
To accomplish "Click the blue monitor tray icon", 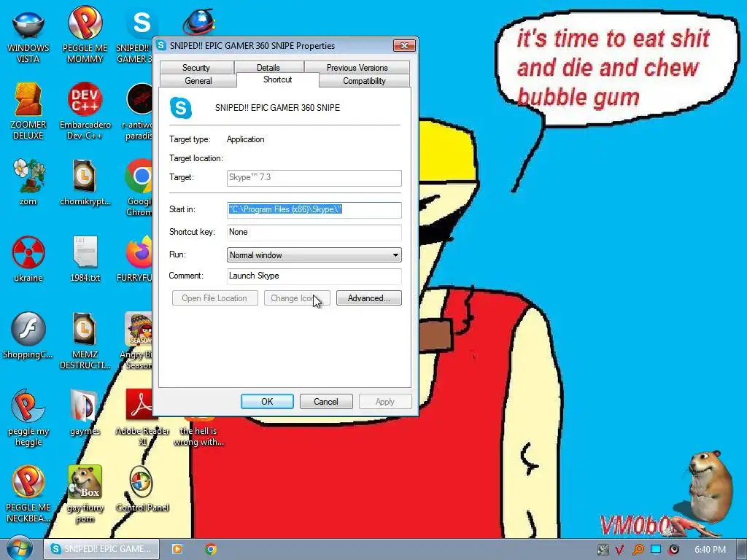I will coord(656,549).
